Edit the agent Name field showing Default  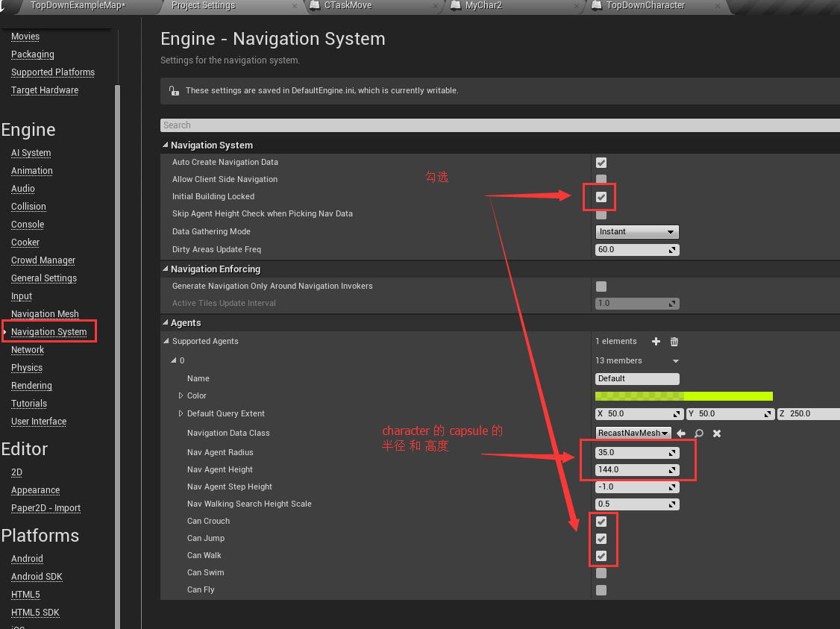[x=637, y=379]
